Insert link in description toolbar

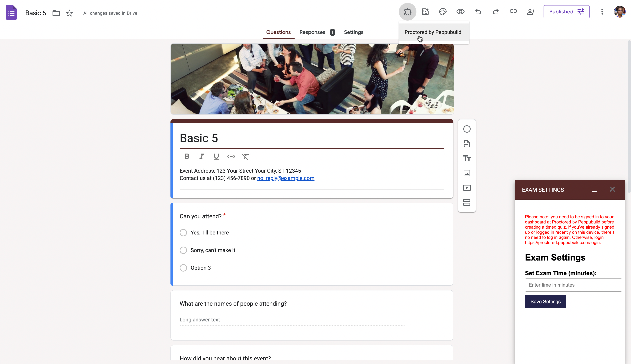(231, 156)
